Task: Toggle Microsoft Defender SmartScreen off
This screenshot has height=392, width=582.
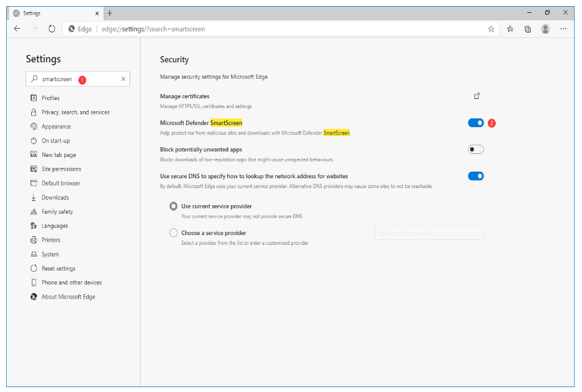Action: 476,123
